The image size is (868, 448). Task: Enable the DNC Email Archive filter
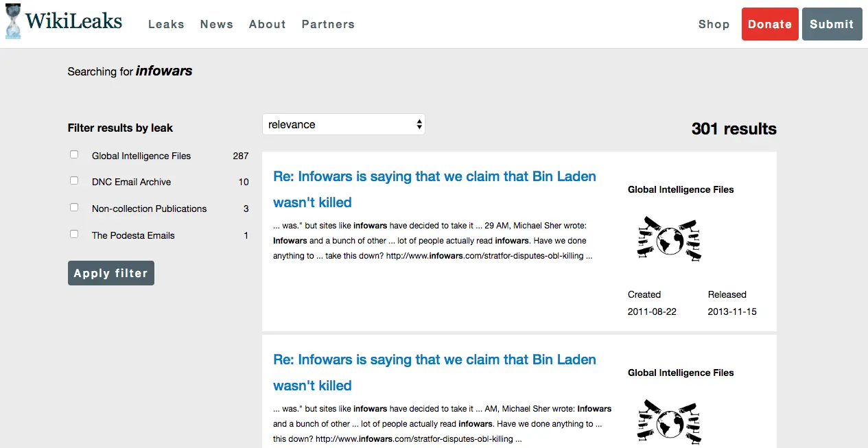[74, 181]
